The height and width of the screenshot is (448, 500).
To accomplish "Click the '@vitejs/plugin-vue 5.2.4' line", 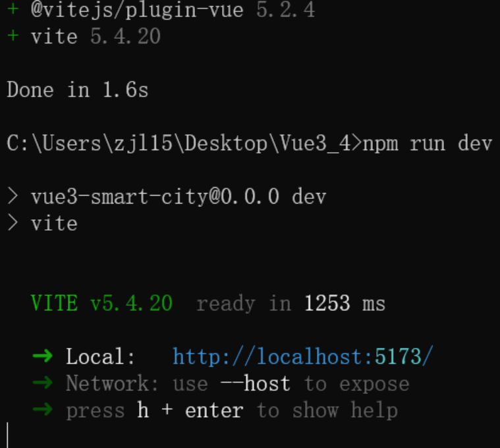I will 161,10.
